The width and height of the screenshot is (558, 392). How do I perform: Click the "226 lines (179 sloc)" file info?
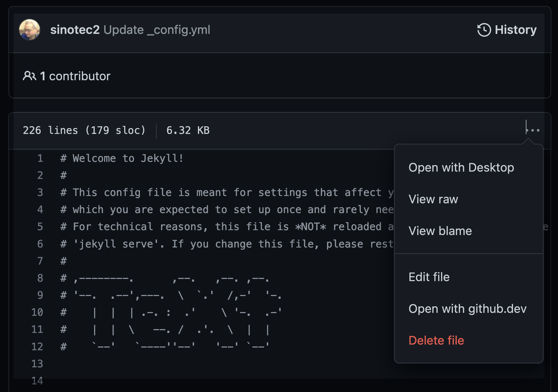(x=84, y=130)
